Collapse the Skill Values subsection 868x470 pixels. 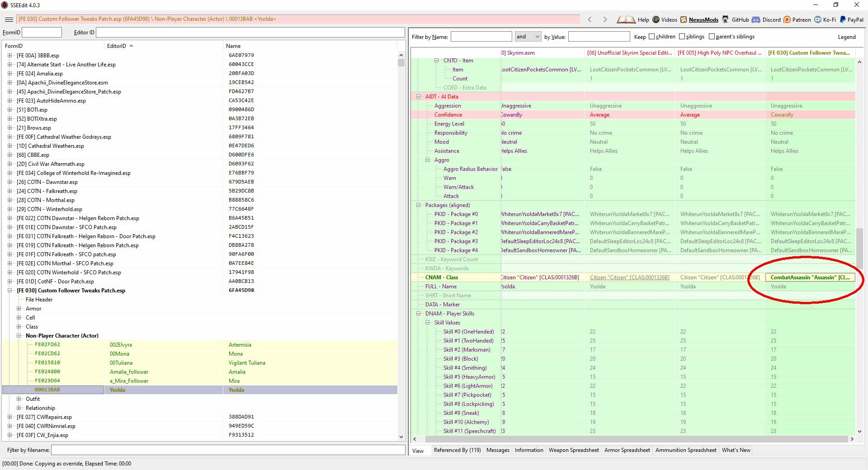(428, 322)
